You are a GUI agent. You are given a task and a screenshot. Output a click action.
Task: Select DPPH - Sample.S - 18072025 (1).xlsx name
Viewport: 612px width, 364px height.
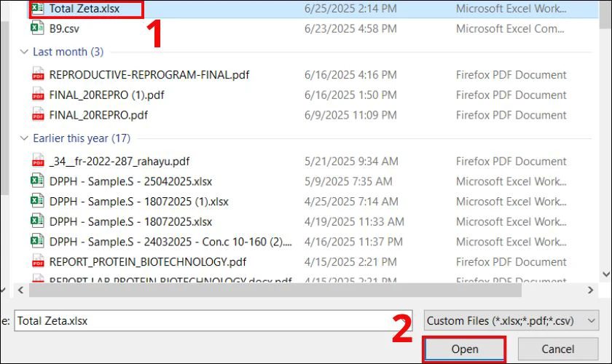[x=139, y=202]
